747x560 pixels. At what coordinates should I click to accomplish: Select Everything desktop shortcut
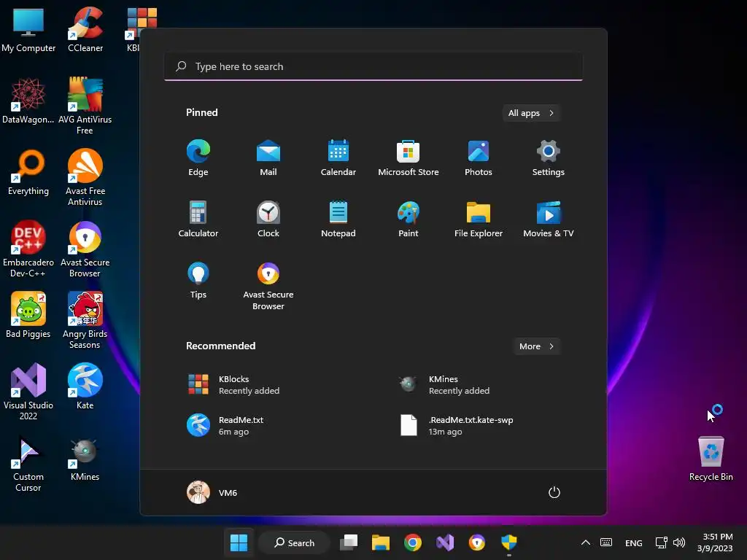28,173
